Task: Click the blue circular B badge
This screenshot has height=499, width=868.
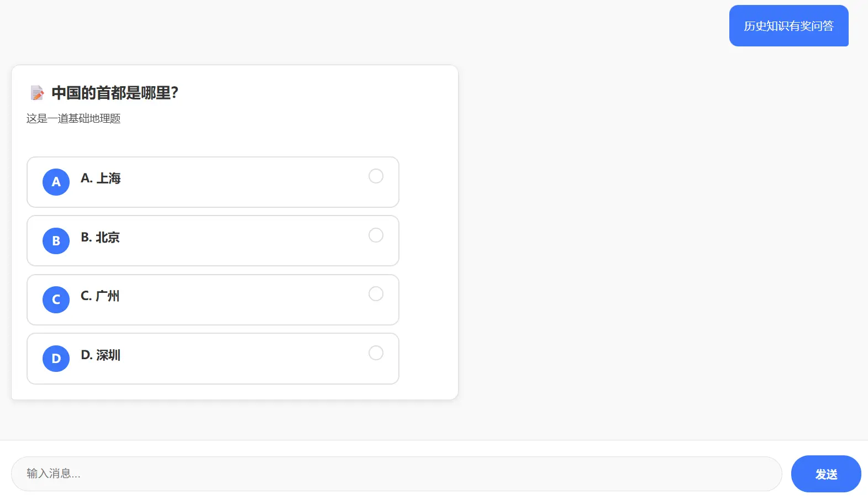Action: point(56,241)
